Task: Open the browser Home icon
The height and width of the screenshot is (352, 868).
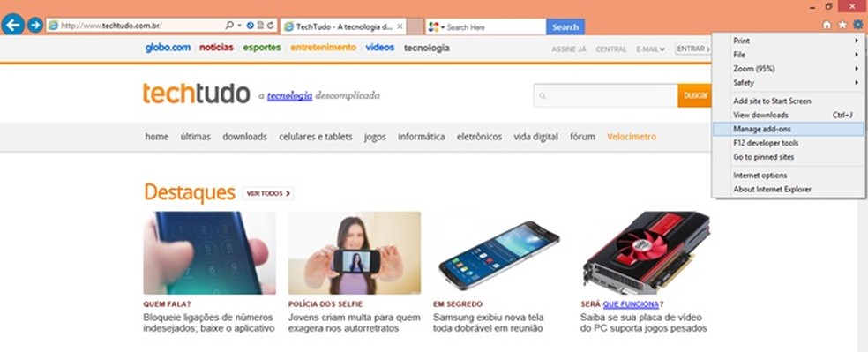Action: [827, 25]
